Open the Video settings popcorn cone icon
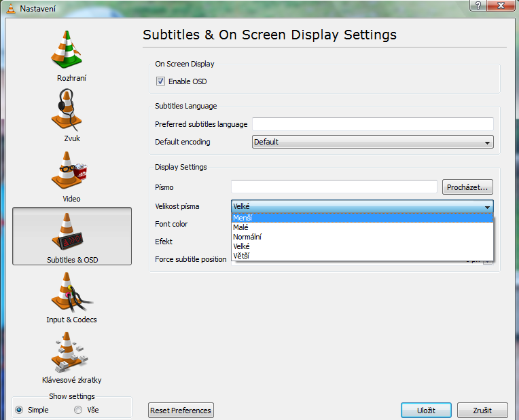The height and width of the screenshot is (420, 519). click(69, 170)
